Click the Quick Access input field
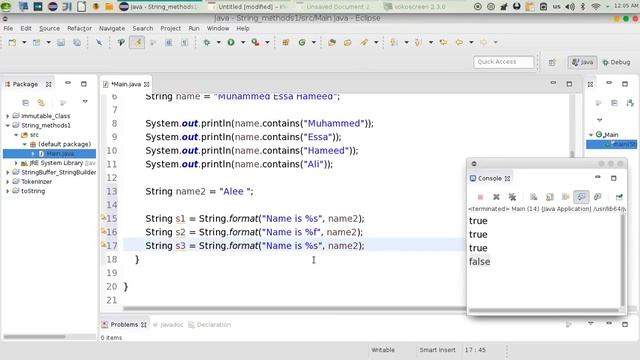The height and width of the screenshot is (360, 640). pyautogui.click(x=503, y=62)
